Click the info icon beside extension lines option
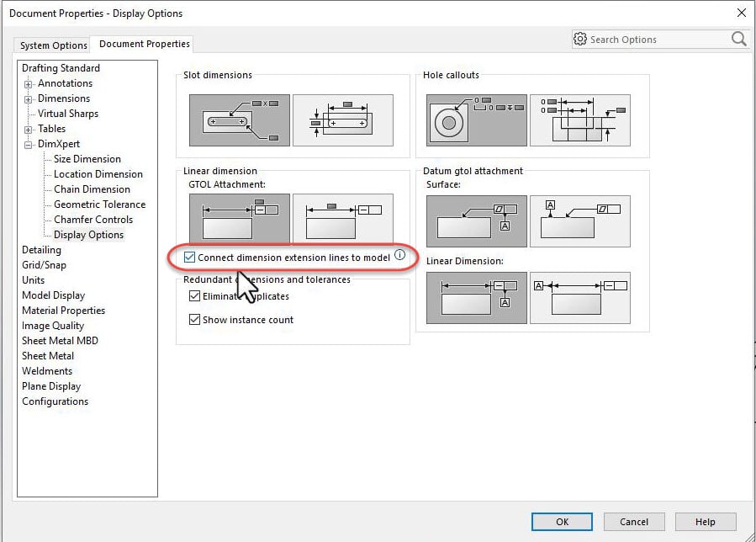 click(x=399, y=256)
